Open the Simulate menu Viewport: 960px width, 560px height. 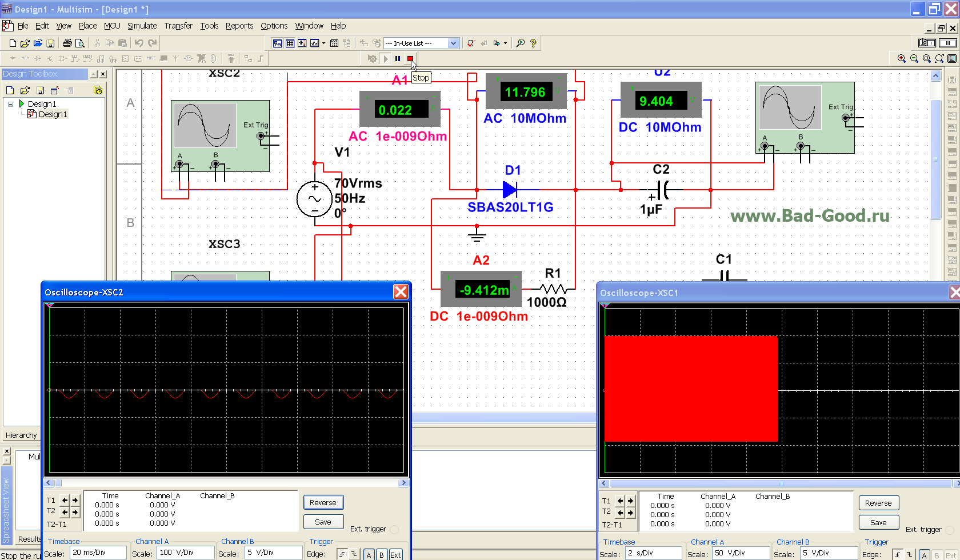tap(142, 26)
